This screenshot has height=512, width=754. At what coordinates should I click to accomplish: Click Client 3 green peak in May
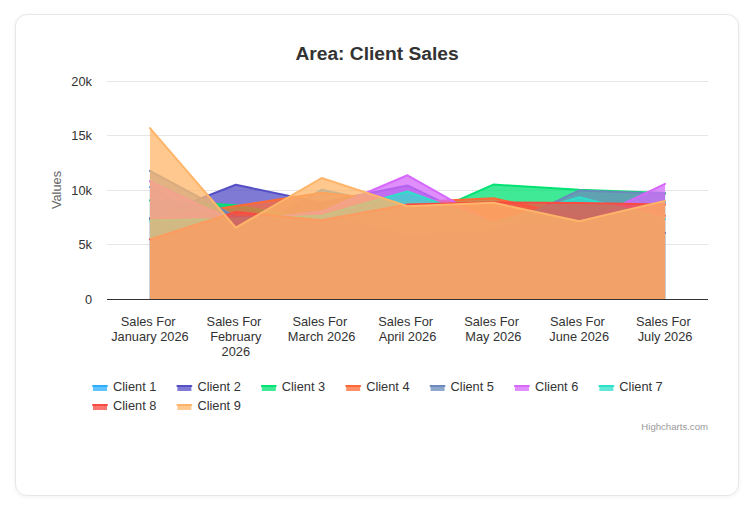tap(493, 184)
